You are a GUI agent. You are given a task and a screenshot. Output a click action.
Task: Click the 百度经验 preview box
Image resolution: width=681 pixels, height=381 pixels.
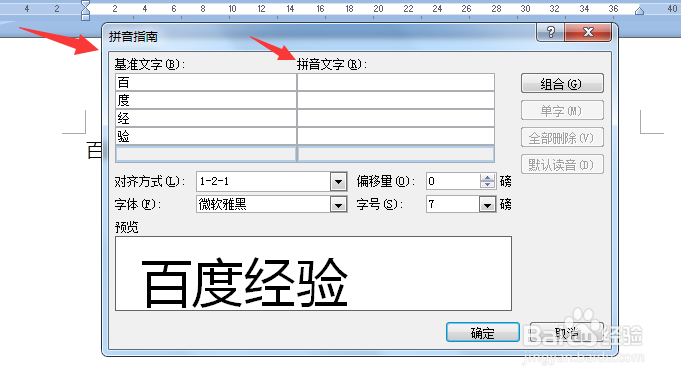point(314,274)
